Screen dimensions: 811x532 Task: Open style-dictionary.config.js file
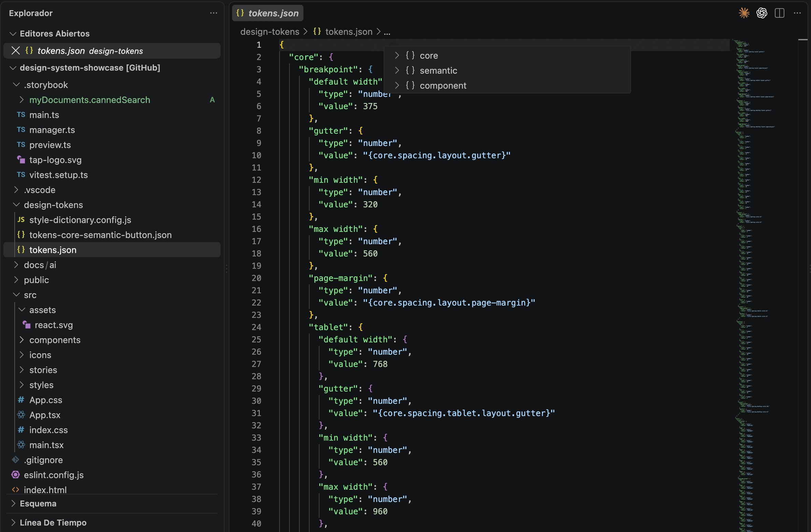[112, 220]
